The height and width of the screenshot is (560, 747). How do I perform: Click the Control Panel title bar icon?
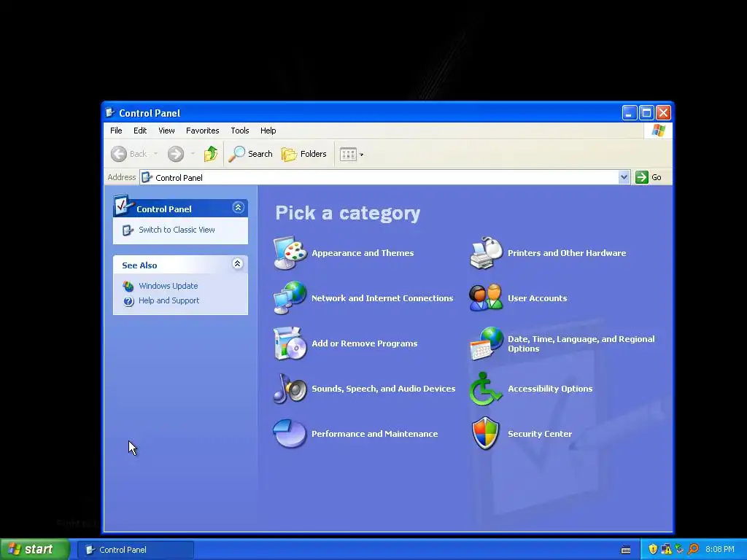[x=110, y=113]
